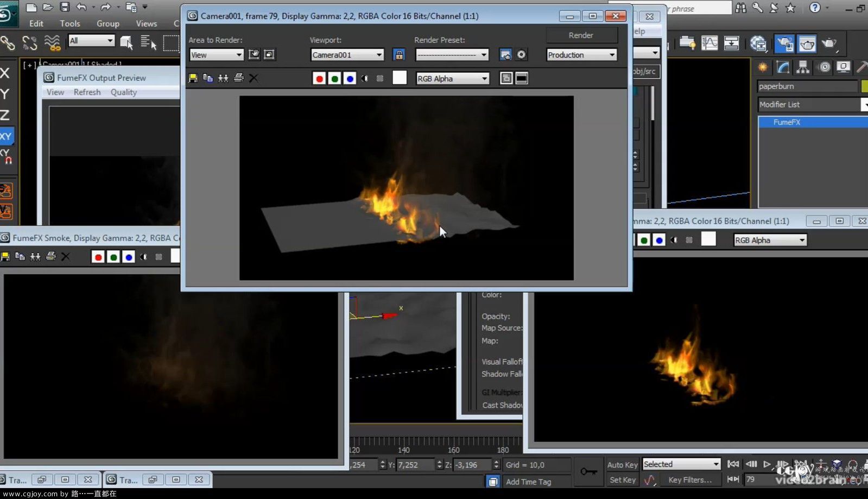
Task: Toggle red channel in FumeFX Smoke window
Action: 98,257
